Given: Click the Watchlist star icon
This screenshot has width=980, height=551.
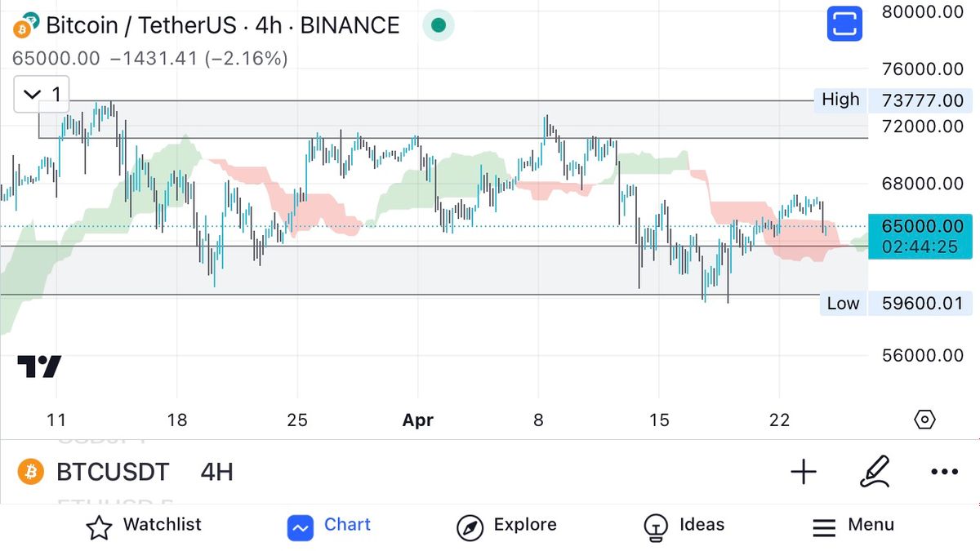Looking at the screenshot, I should (99, 527).
